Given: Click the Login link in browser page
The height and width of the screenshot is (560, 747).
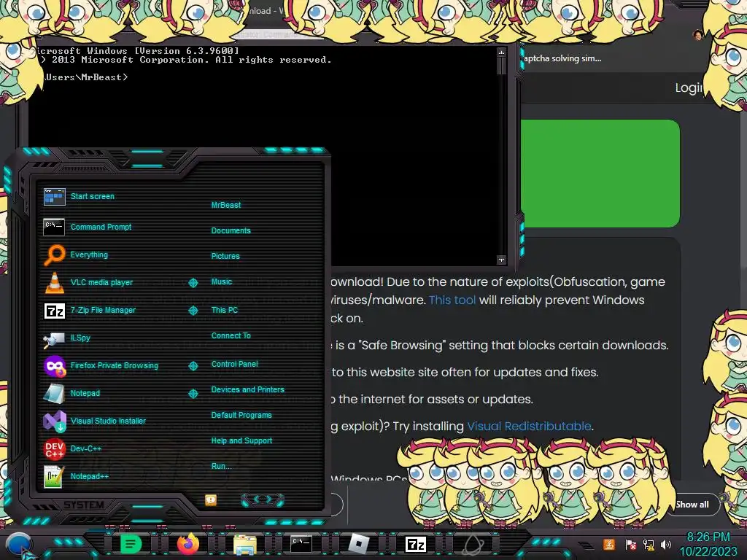Looking at the screenshot, I should coord(689,87).
